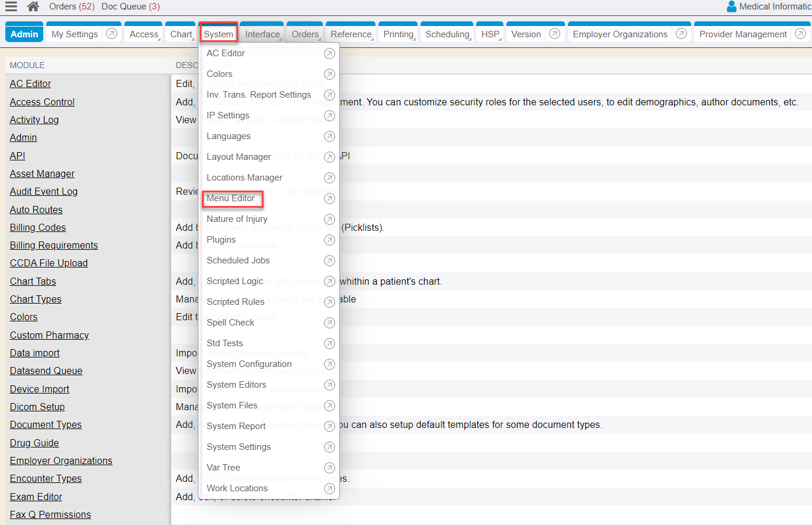Click the pop-out arrow beside AC Editor

[329, 53]
